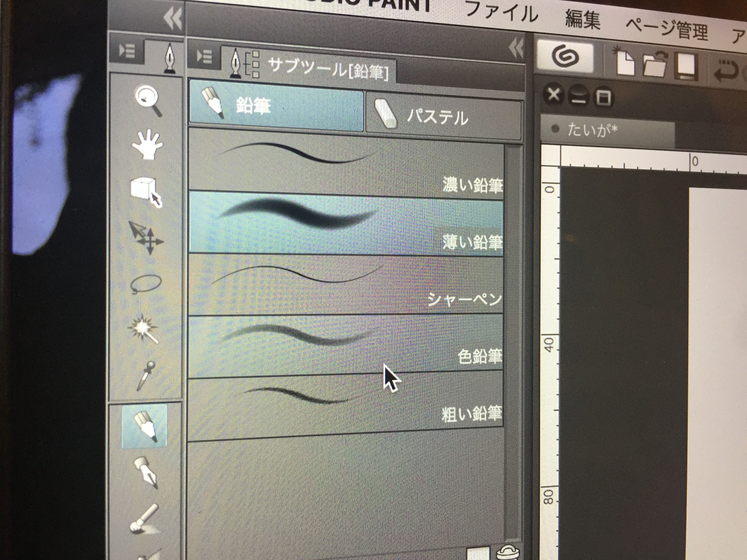747x560 pixels.
Task: Delete sub tool with trash can icon
Action: coord(508,553)
